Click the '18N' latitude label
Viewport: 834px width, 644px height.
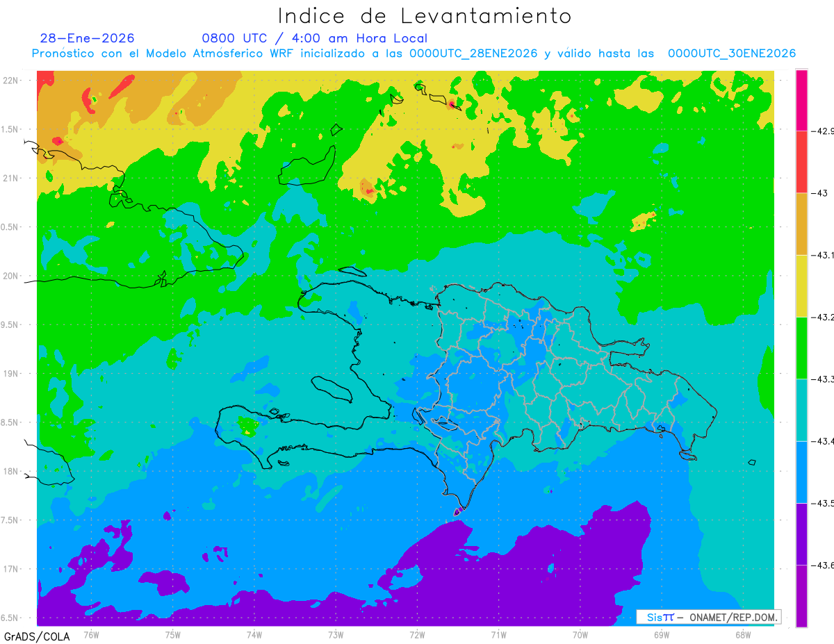12,471
